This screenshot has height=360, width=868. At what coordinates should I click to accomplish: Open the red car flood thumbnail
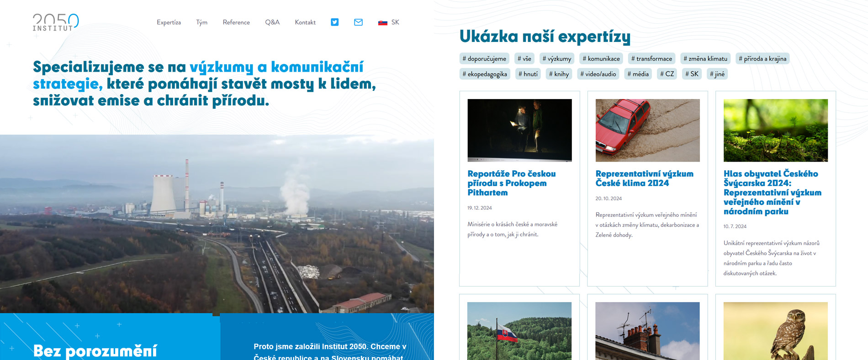coord(647,130)
